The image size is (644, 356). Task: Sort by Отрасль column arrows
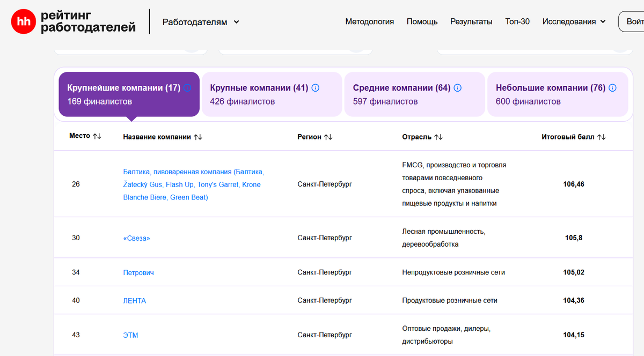pyautogui.click(x=438, y=137)
